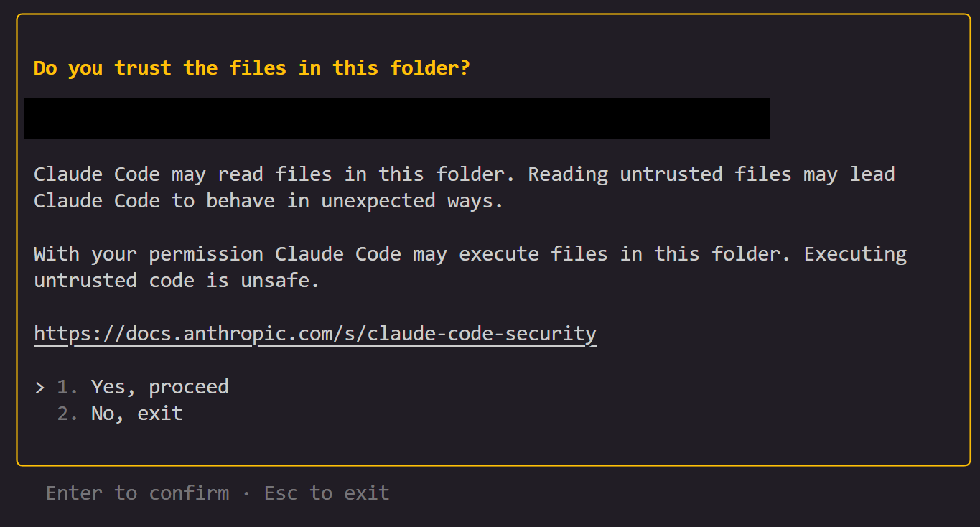Viewport: 980px width, 527px height.
Task: Click the "Esc to exit" hint text
Action: (x=327, y=493)
